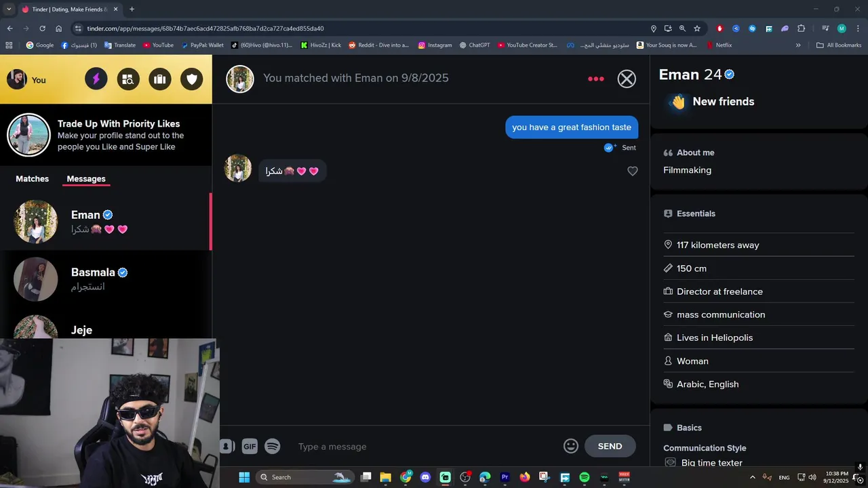Open the Chrome apps grid icon
Screen dimensions: 868x488
[x=9, y=45]
